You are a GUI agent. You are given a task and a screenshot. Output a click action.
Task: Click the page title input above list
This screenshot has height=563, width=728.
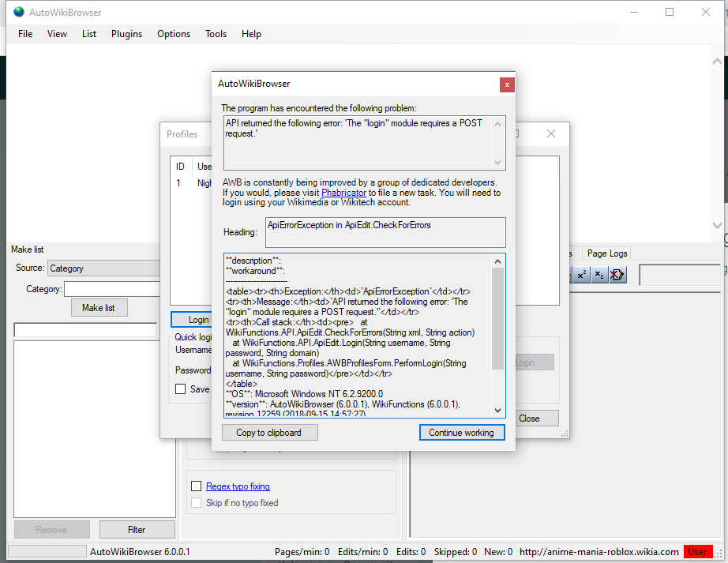point(86,329)
